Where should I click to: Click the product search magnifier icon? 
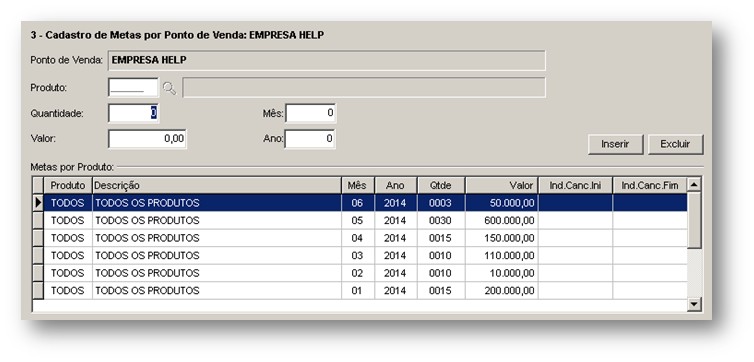(169, 88)
